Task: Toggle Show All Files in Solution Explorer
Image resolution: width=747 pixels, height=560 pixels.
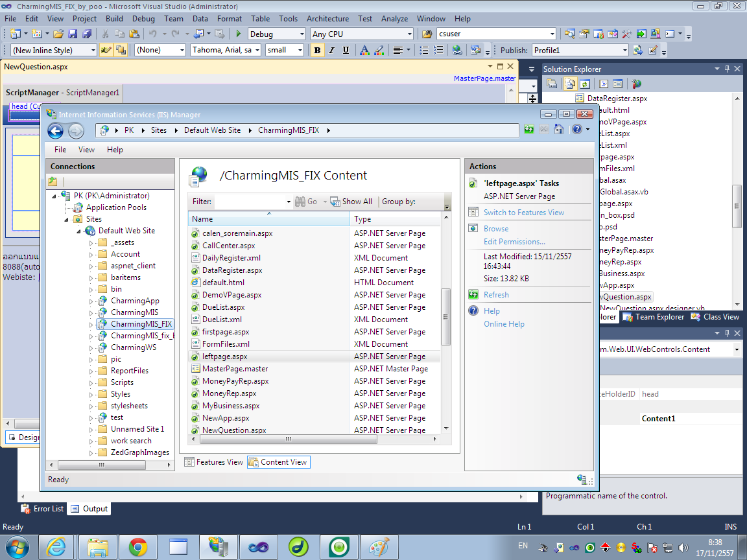Action: pyautogui.click(x=570, y=84)
